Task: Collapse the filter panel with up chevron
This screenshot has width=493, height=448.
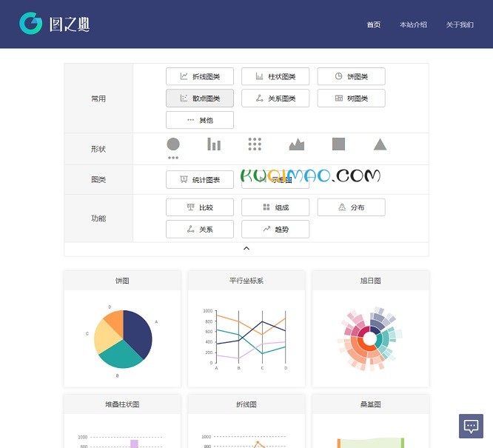Action: tap(246, 249)
